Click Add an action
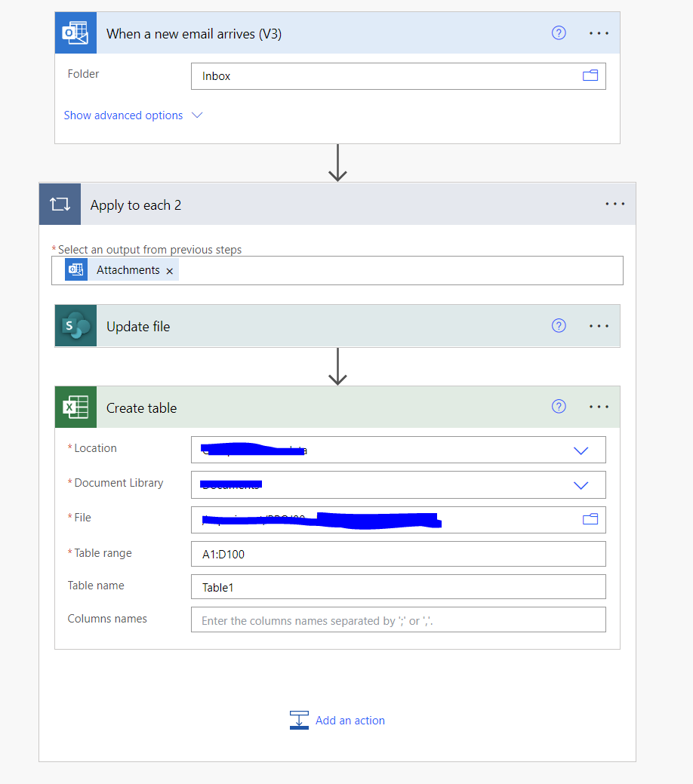 coord(350,720)
